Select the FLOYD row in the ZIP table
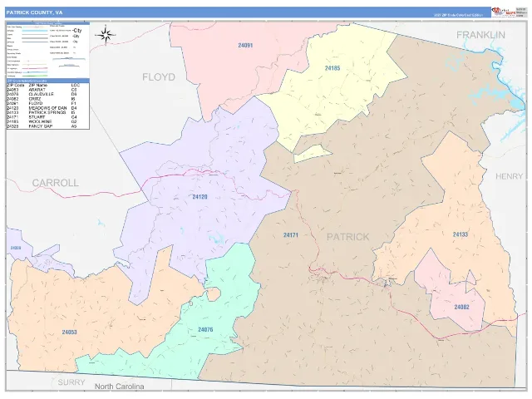Viewport: 532px width, 399px height. 48,103
